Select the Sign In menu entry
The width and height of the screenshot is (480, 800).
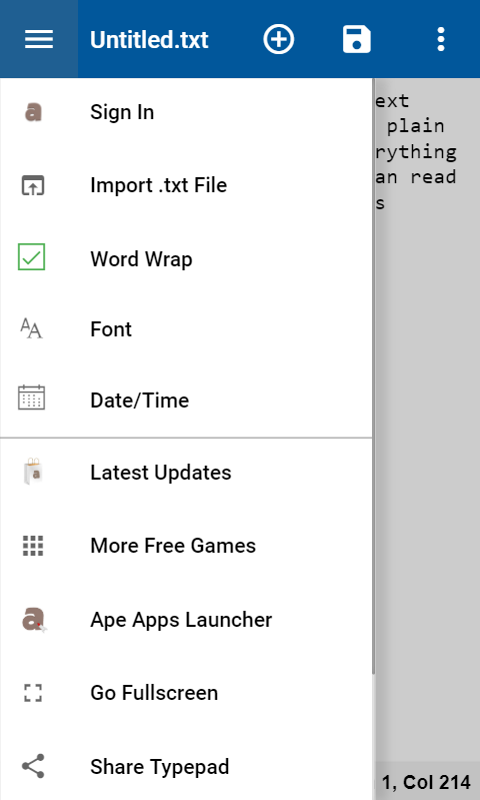(186, 112)
